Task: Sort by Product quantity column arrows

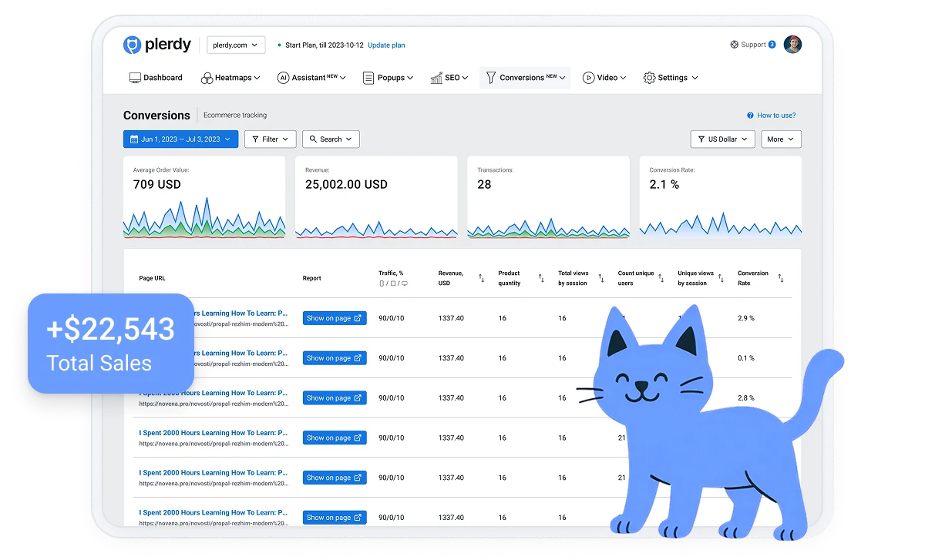Action: pos(541,278)
